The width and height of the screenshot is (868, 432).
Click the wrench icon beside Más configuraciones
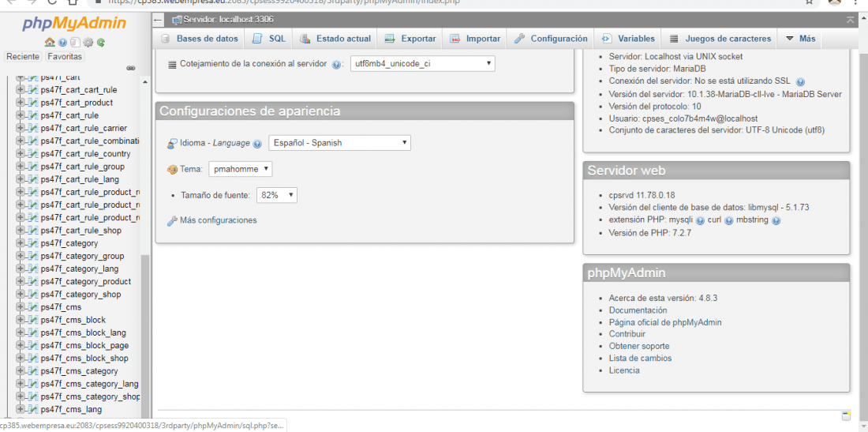pyautogui.click(x=171, y=221)
